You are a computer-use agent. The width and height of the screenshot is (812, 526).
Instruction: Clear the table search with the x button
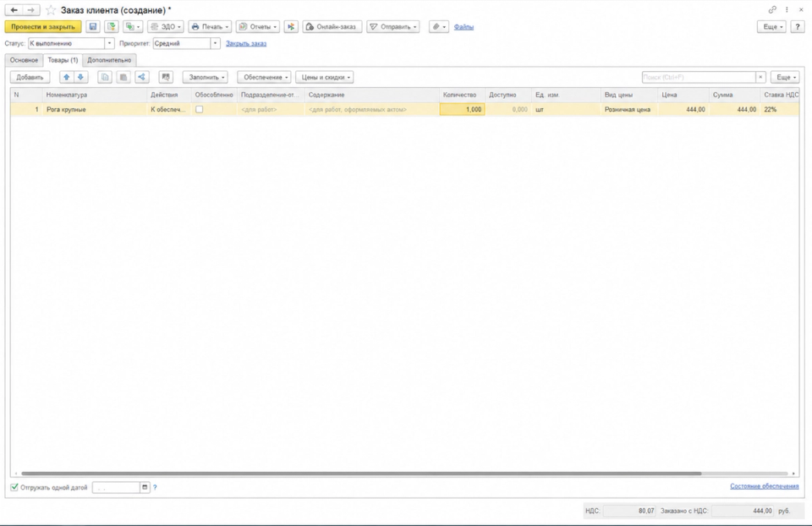click(x=760, y=77)
